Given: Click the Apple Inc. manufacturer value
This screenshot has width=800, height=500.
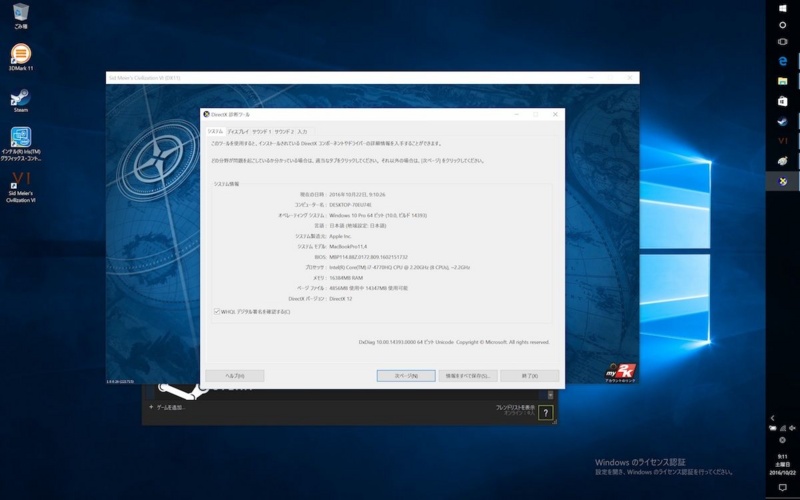Looking at the screenshot, I should [x=340, y=236].
